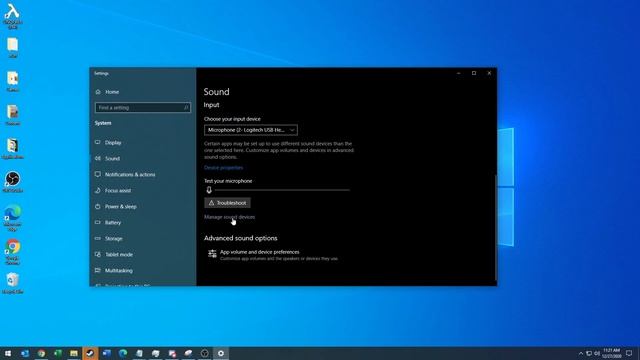Open Focus assist settings
The height and width of the screenshot is (360, 640).
click(x=118, y=190)
